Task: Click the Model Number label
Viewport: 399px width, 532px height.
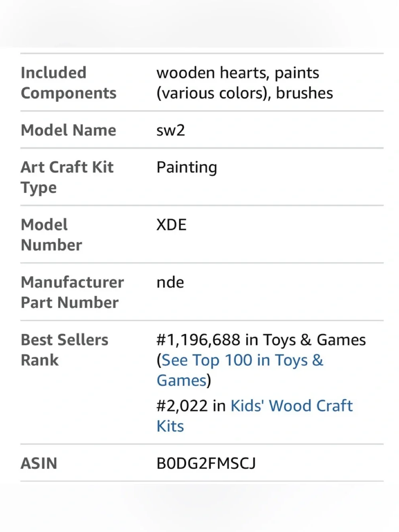Action: [51, 235]
